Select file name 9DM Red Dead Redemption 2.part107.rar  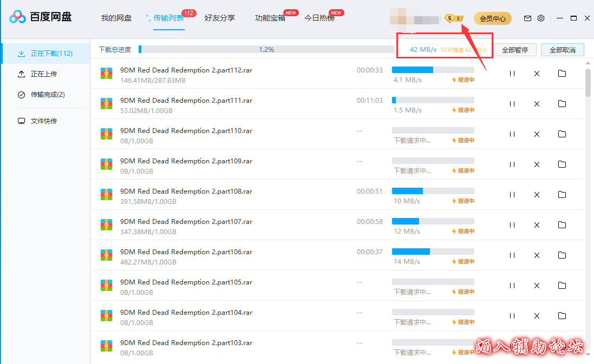tap(186, 221)
